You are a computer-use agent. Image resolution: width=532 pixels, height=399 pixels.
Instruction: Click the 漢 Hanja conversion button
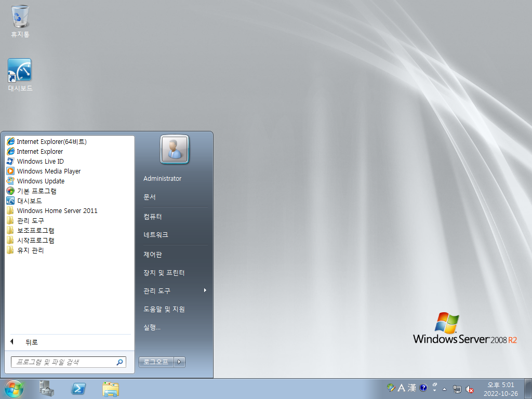coord(412,388)
